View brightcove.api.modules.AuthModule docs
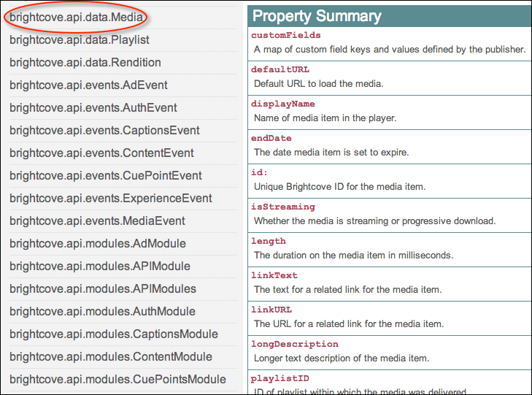Image resolution: width=532 pixels, height=395 pixels. 102,312
